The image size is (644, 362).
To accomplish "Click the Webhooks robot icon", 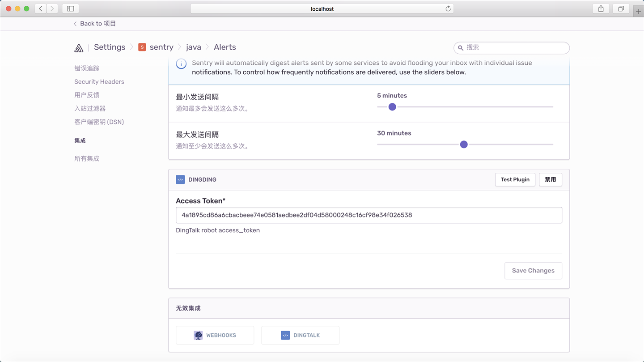I will pyautogui.click(x=198, y=335).
